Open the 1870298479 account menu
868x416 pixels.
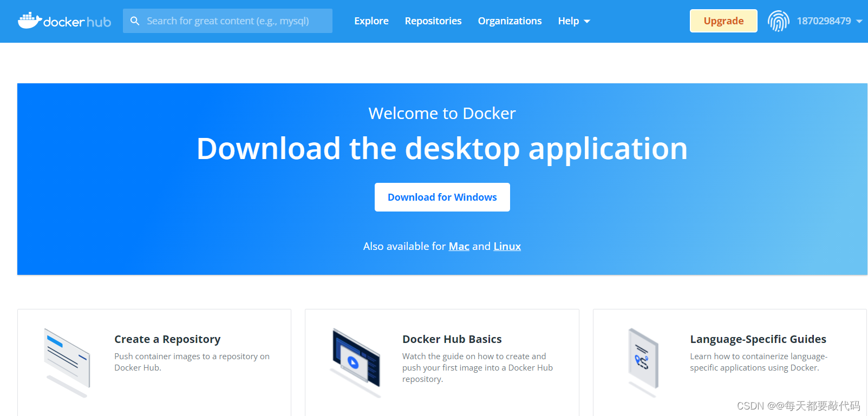(829, 21)
